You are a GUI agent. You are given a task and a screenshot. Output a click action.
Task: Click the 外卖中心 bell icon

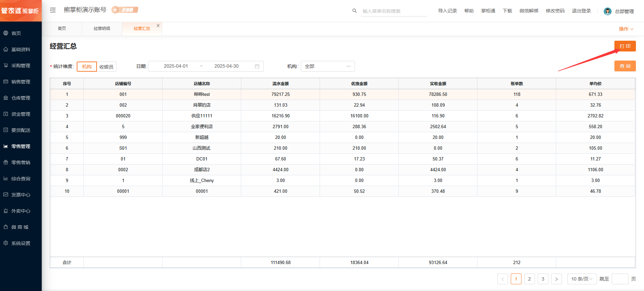[x=6, y=211]
